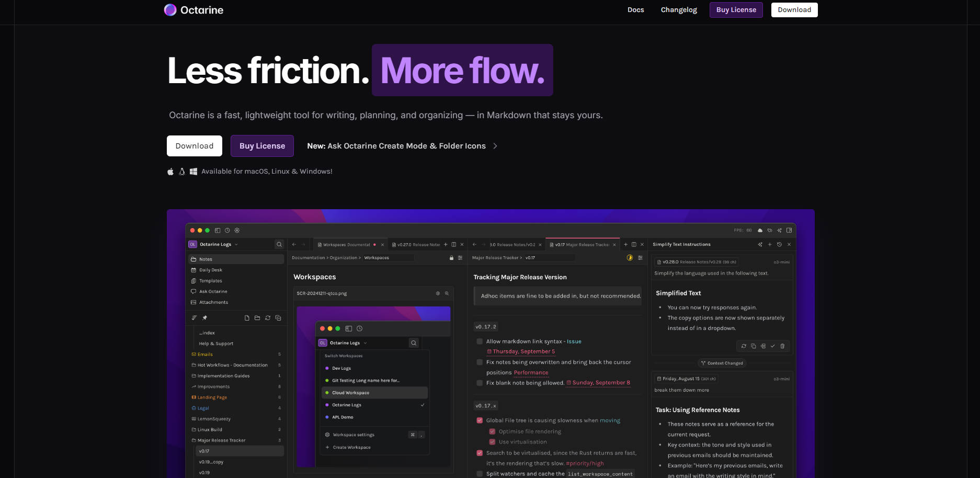Click the trash icon under Simplified Text

coord(782,346)
